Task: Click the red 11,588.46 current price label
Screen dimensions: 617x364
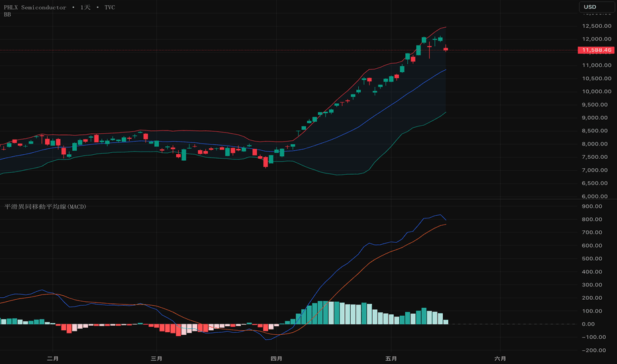Action: [x=596, y=50]
